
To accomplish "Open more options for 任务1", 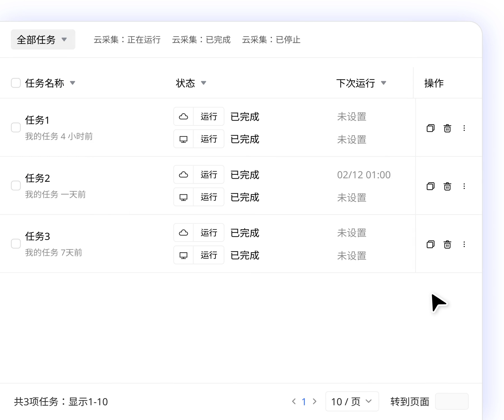I will [464, 128].
